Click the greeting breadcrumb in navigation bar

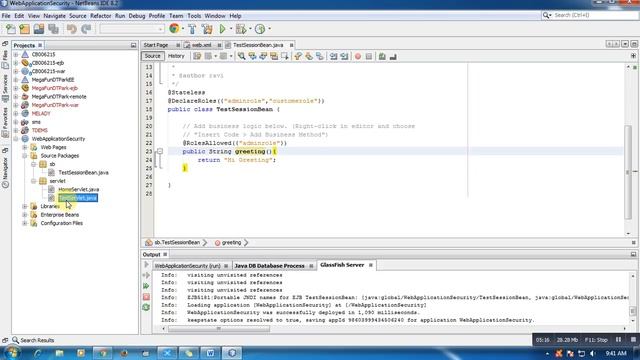pos(231,242)
